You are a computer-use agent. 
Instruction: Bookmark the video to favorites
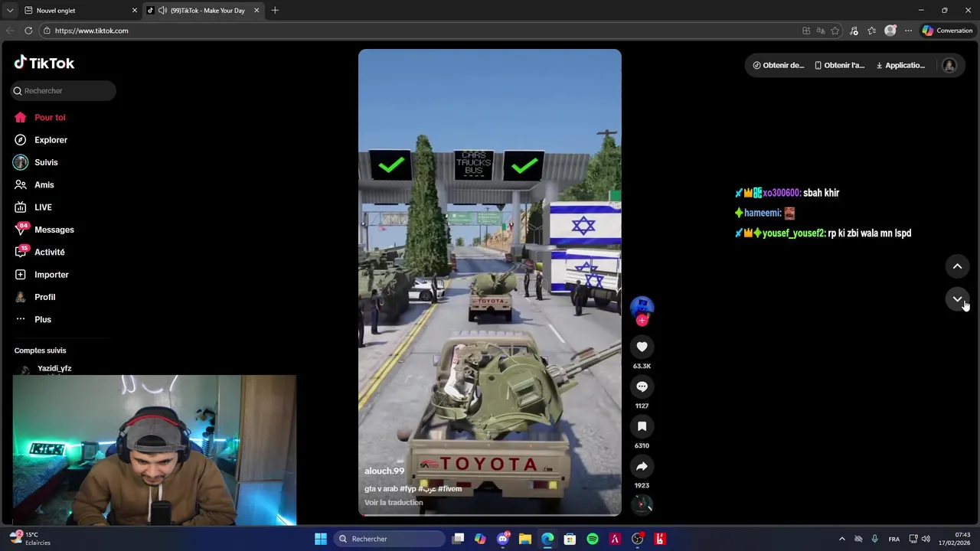coord(642,426)
